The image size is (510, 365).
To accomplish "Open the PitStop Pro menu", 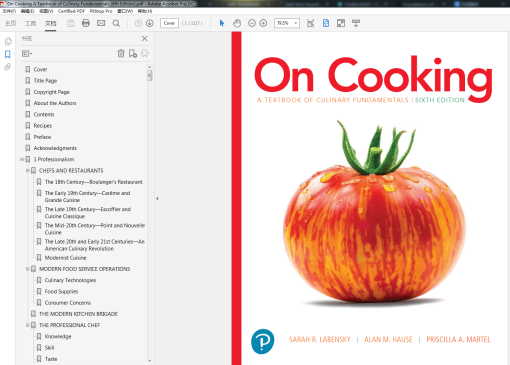I will [101, 11].
